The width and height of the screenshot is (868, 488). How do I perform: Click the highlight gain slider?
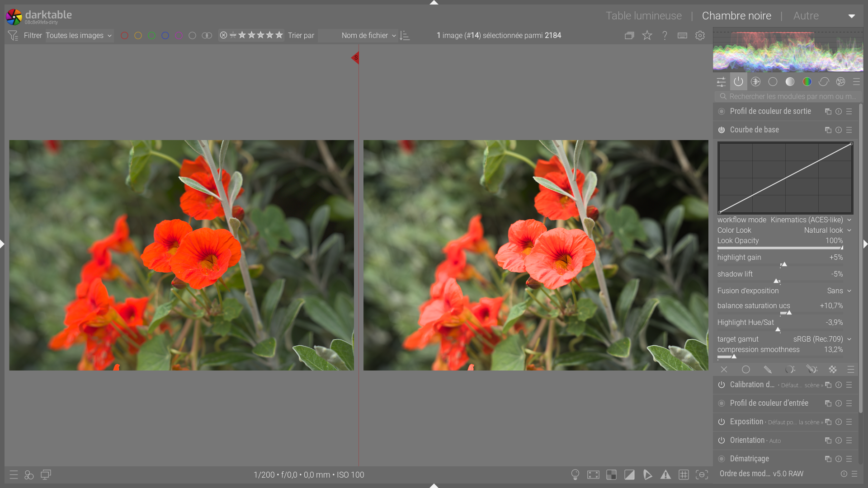coord(780,265)
